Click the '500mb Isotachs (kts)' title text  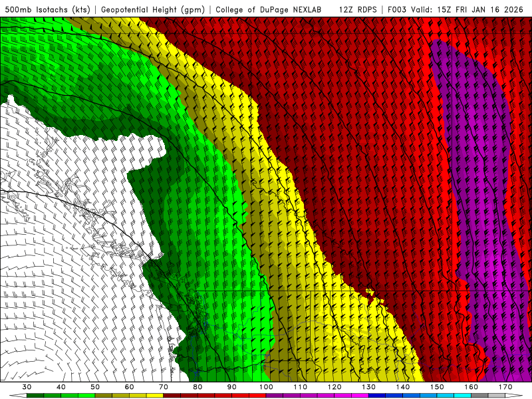point(47,9)
